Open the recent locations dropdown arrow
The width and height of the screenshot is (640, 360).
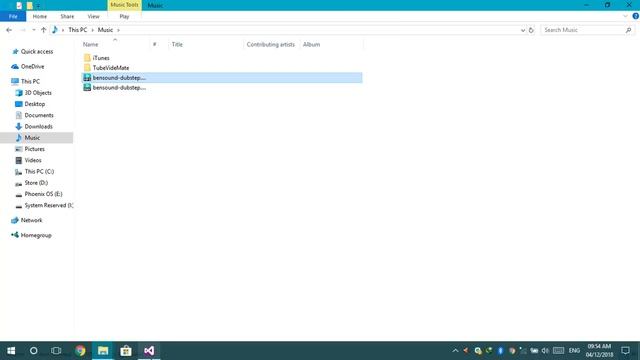34,30
